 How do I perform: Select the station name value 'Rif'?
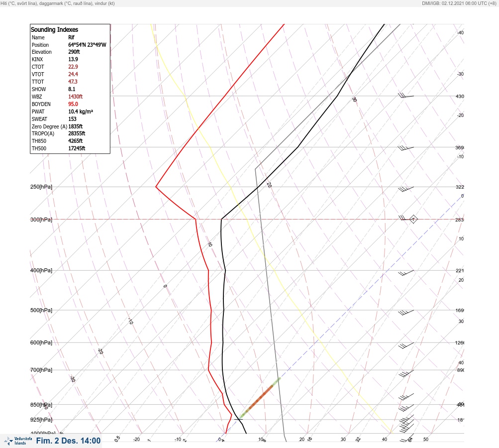[71, 37]
